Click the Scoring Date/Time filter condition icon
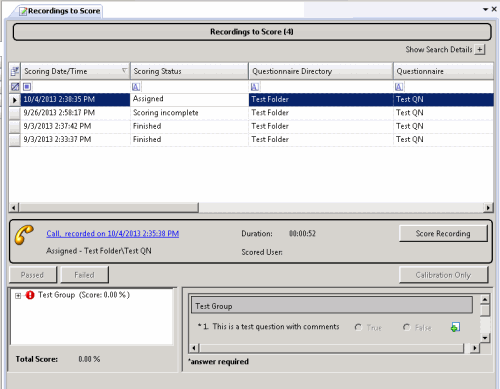This screenshot has height=389, width=500. point(27,87)
